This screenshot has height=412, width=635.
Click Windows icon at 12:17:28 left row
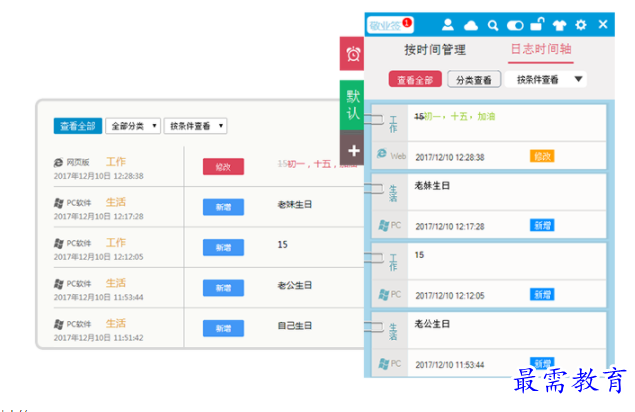point(58,203)
